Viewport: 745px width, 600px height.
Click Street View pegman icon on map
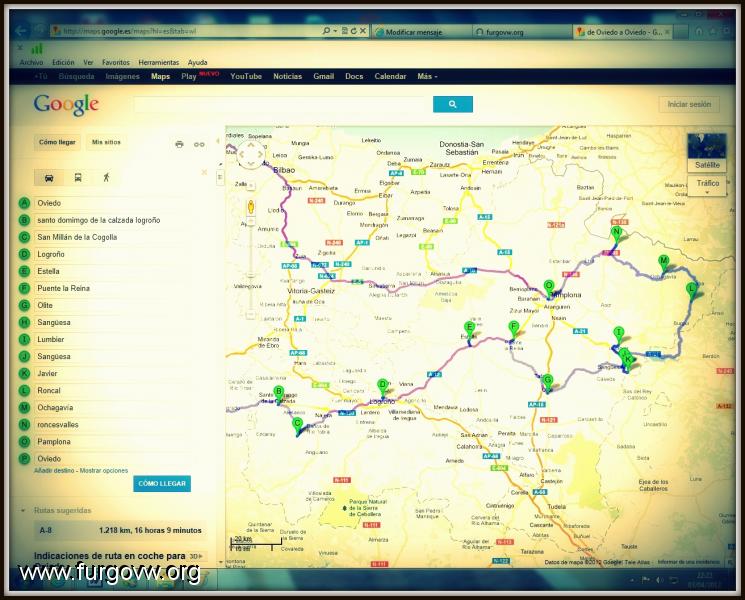tap(250, 208)
